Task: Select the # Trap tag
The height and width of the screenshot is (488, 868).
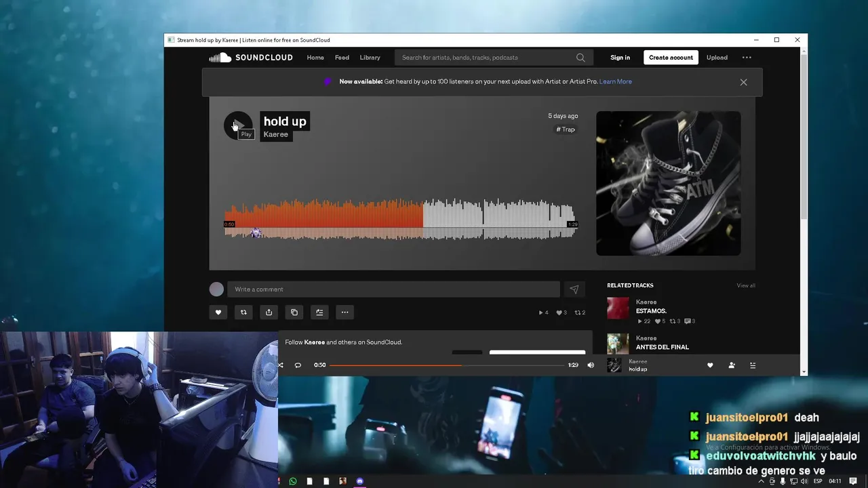Action: tap(566, 129)
